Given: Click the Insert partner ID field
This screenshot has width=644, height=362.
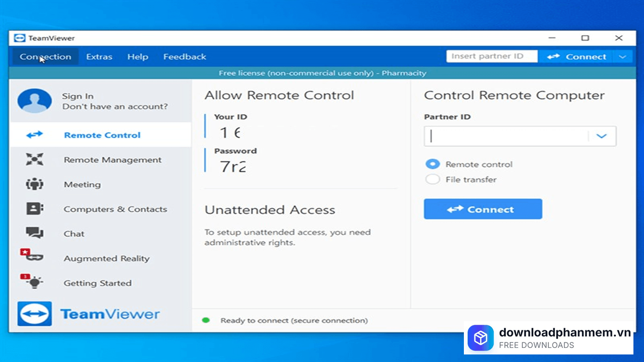Looking at the screenshot, I should pyautogui.click(x=492, y=56).
